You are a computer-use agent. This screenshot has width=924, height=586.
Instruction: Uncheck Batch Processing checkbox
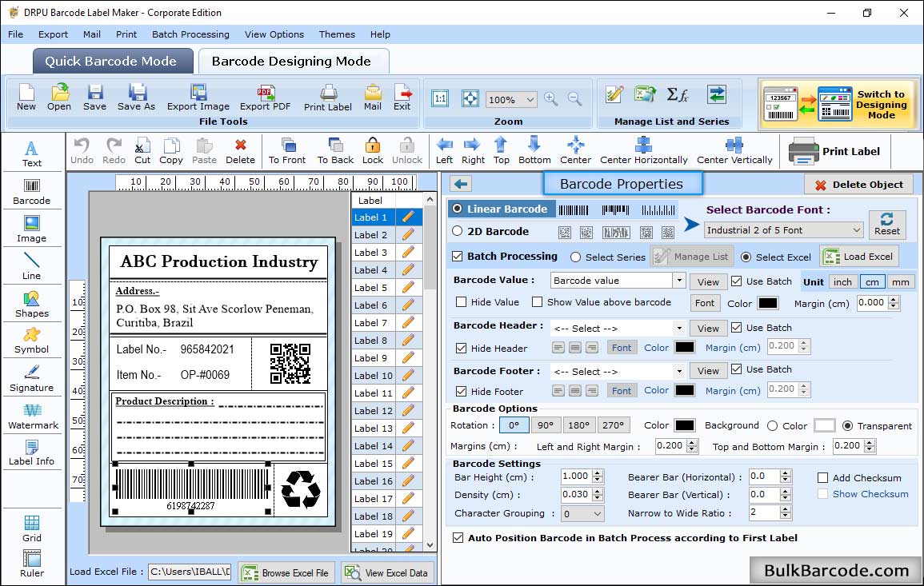[x=458, y=256]
